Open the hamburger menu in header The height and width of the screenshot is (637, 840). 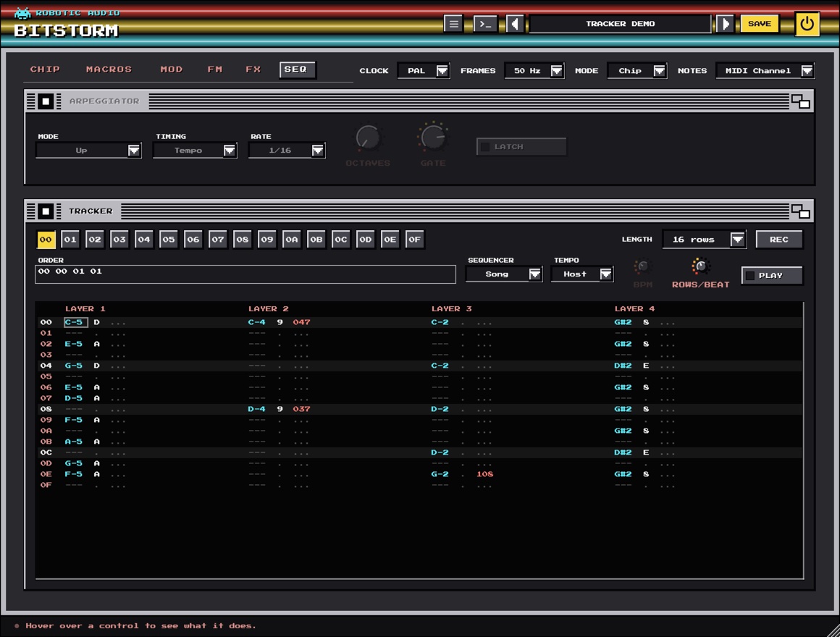click(453, 24)
